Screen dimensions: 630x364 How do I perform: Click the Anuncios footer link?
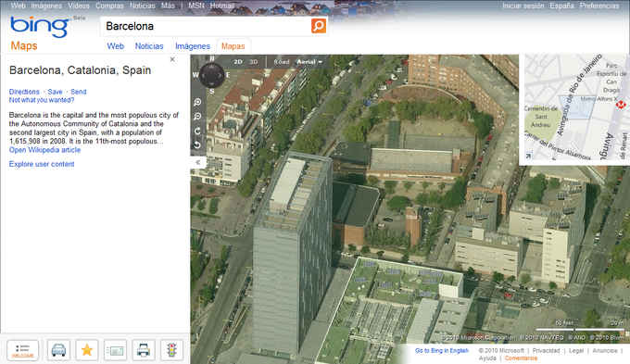604,350
